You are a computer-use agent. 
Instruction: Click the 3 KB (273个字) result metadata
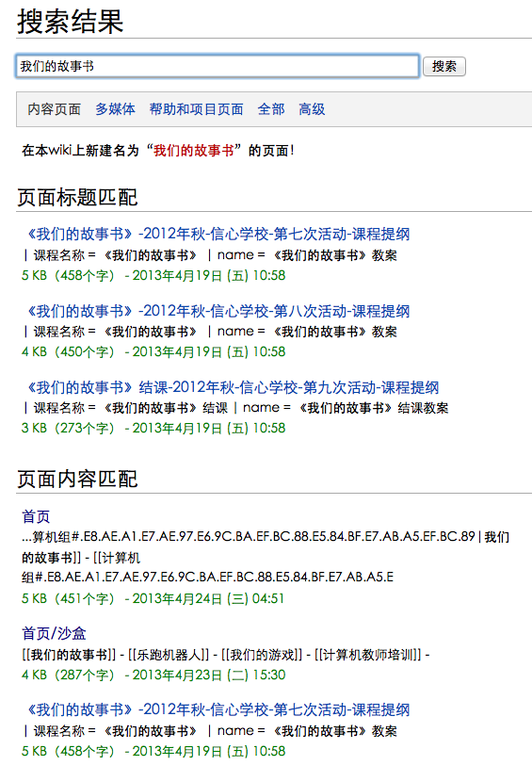pyautogui.click(x=68, y=429)
